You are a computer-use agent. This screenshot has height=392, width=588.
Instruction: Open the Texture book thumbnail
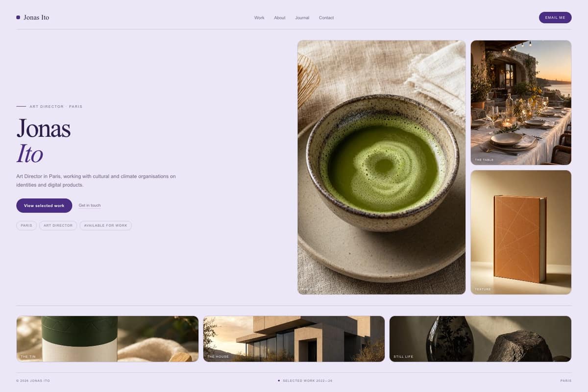tap(521, 232)
